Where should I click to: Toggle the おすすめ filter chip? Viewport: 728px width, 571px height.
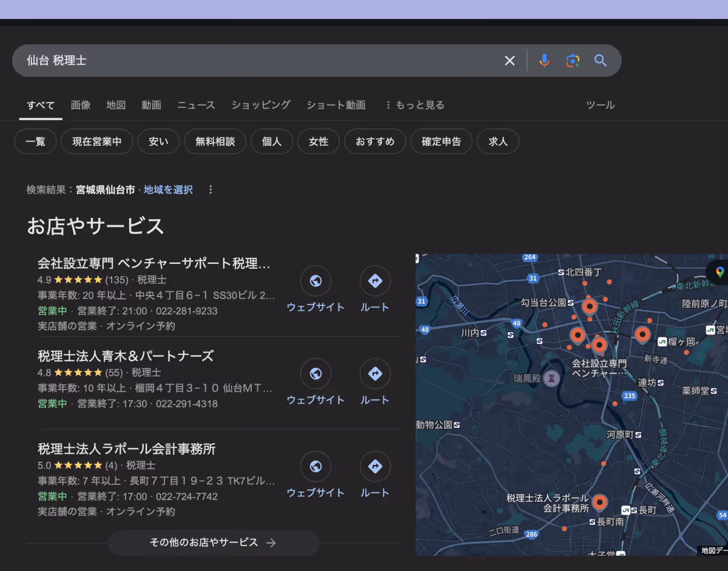(x=375, y=141)
